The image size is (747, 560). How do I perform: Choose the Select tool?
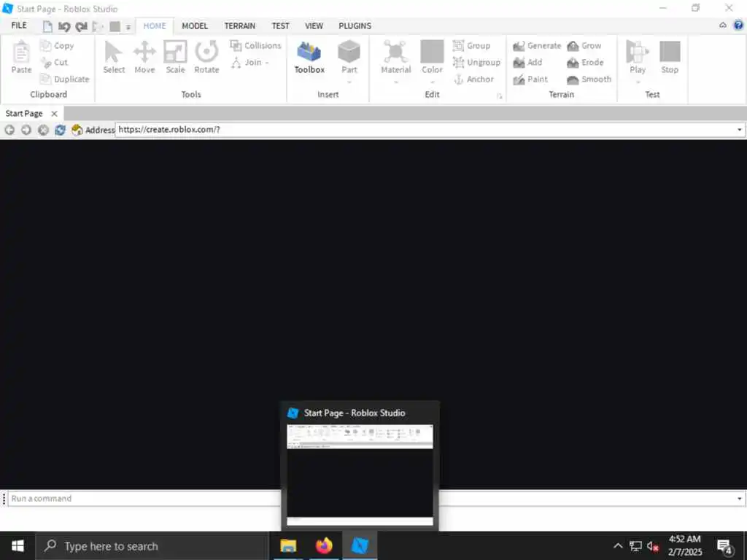(114, 57)
